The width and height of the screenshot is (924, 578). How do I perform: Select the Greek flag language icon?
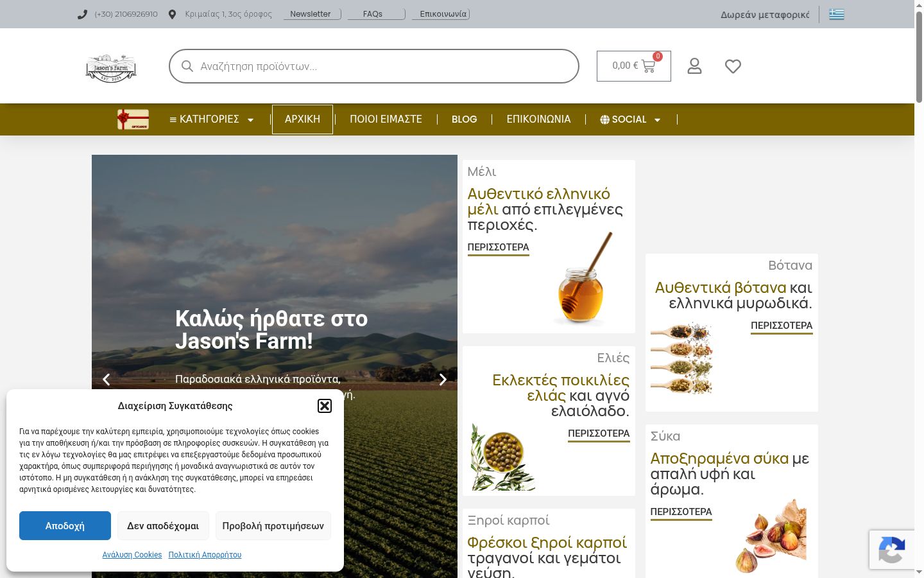[x=836, y=14]
